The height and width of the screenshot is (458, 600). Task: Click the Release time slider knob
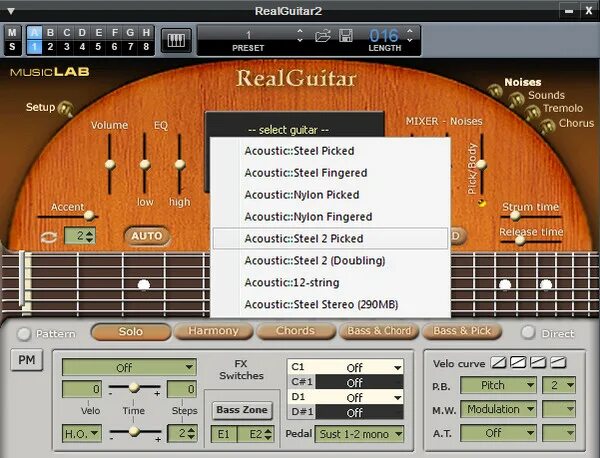(520, 240)
